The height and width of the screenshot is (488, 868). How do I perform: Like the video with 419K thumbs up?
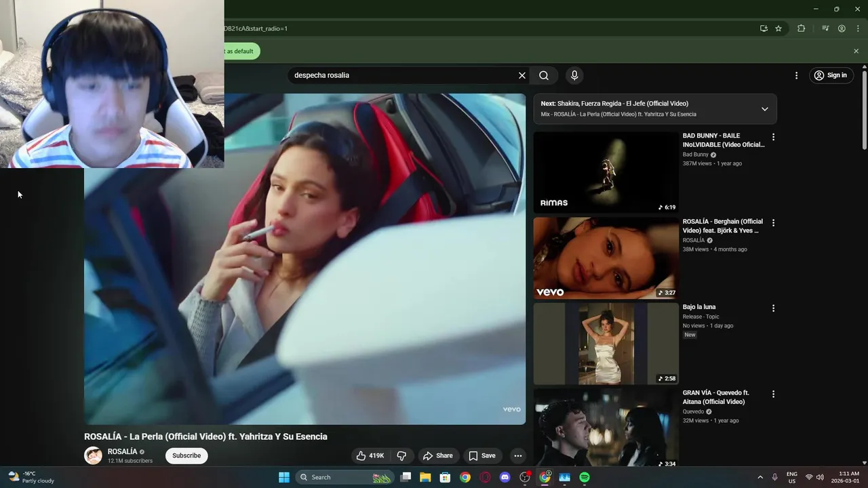tap(370, 455)
